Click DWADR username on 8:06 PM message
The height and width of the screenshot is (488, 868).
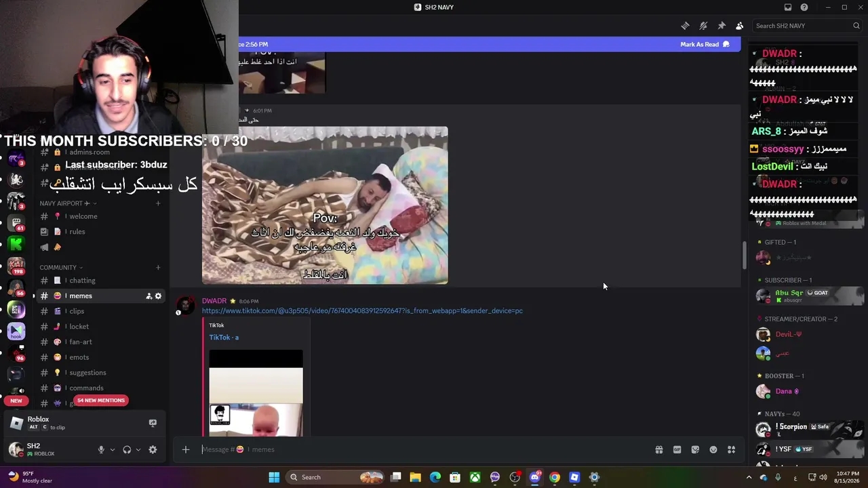(214, 301)
